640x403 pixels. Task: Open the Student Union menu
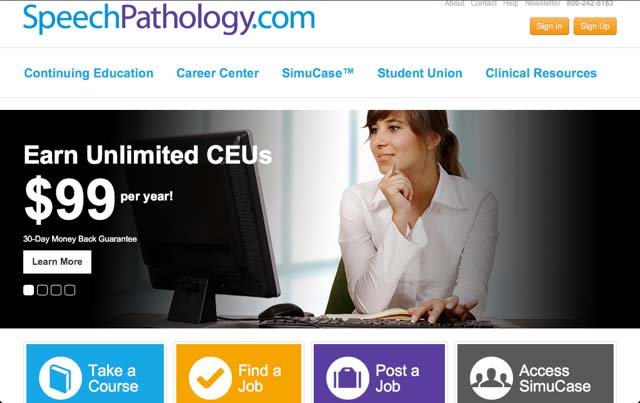click(420, 73)
